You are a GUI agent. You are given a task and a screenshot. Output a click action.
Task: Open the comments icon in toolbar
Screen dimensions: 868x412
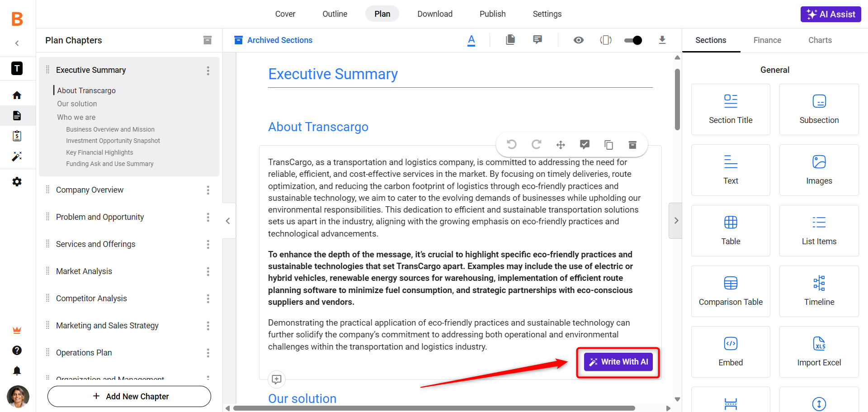point(538,40)
